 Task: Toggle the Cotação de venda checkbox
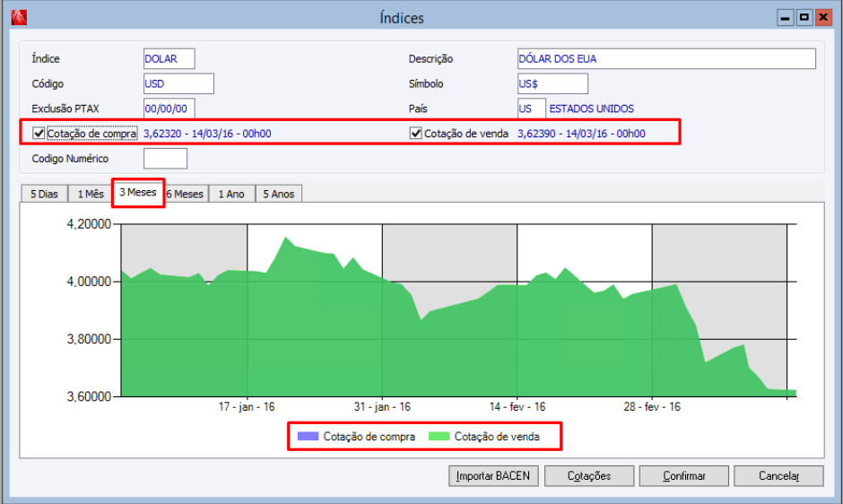point(415,133)
